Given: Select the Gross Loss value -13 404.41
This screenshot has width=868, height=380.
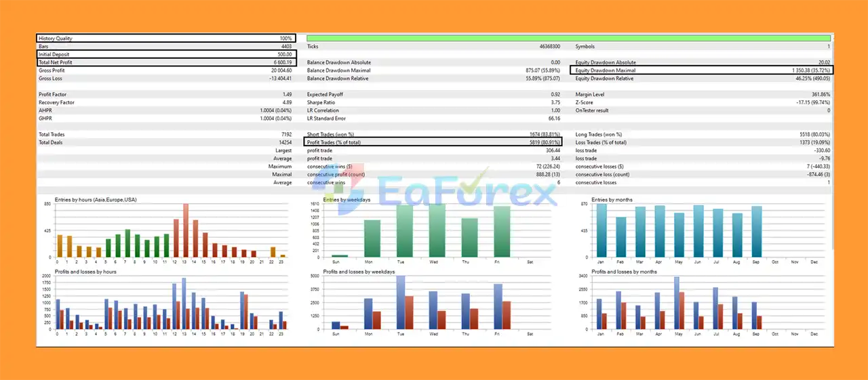Looking at the screenshot, I should 278,79.
